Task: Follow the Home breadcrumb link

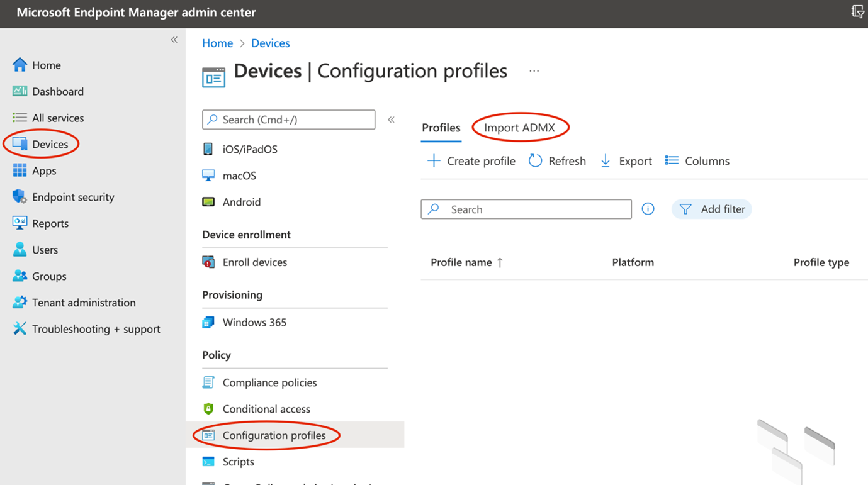Action: pos(218,43)
